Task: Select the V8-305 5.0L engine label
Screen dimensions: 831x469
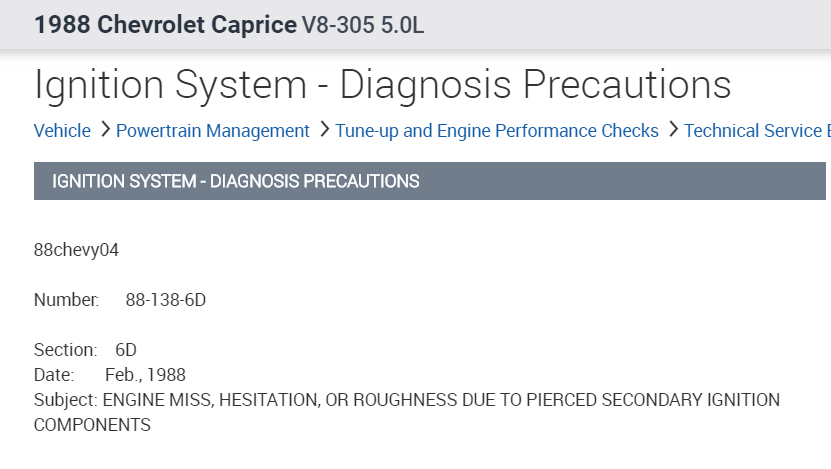Action: (x=363, y=25)
